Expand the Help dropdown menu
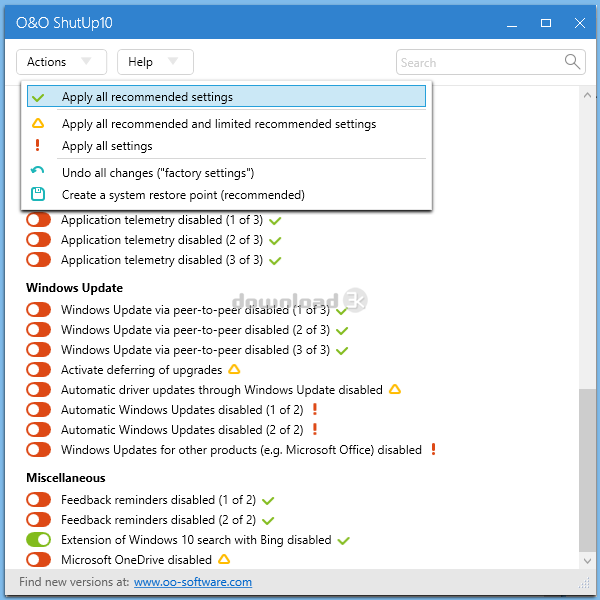The image size is (600, 600). pos(155,62)
